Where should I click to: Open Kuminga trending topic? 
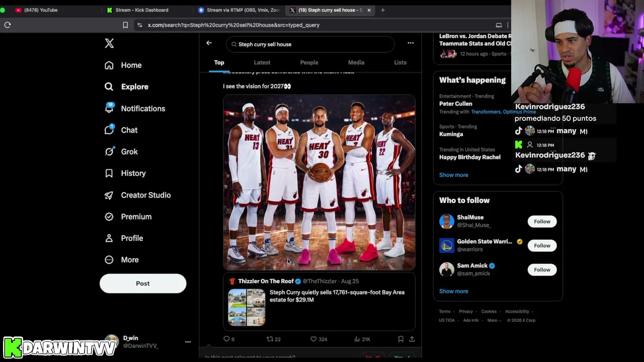click(451, 134)
